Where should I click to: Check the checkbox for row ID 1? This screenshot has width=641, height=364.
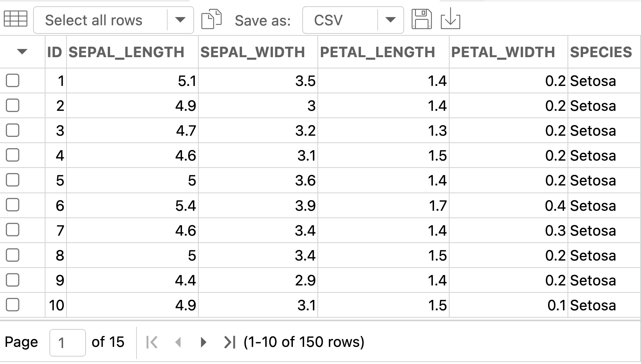tap(12, 80)
